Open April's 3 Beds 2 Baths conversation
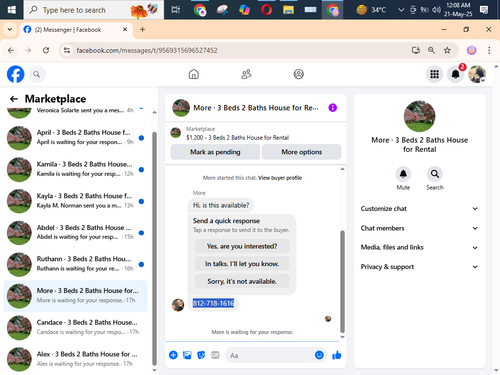 (x=76, y=137)
